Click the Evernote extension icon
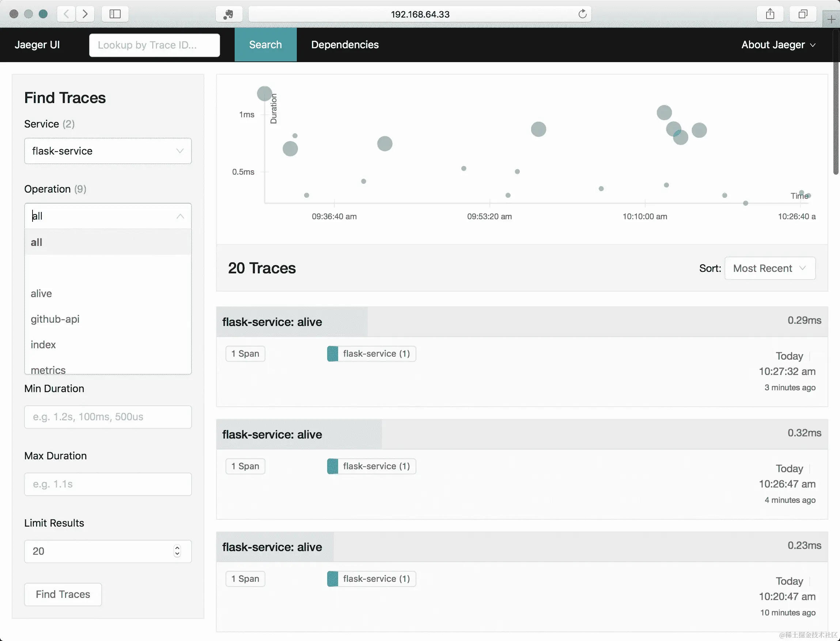The image size is (840, 641). [x=228, y=15]
